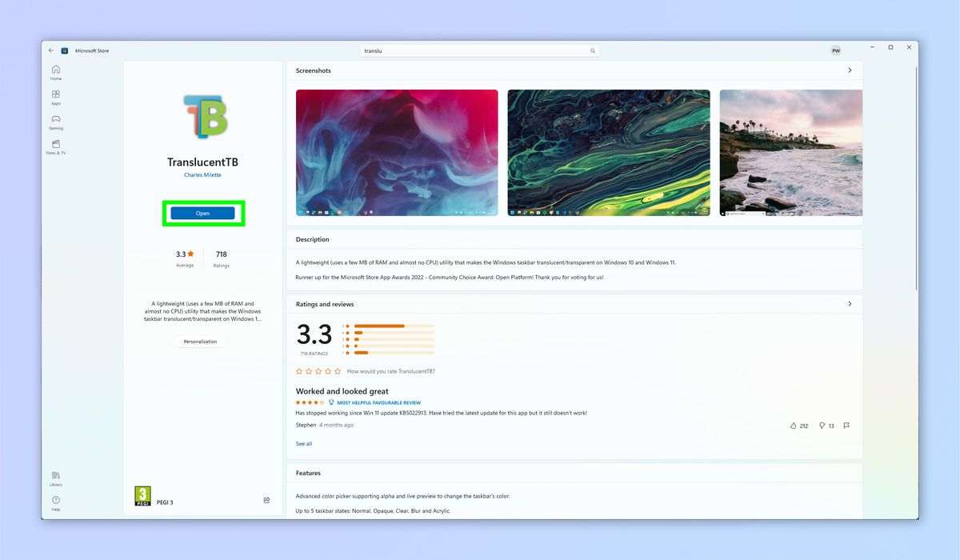Give TranslucentTB a five-star rating

pyautogui.click(x=337, y=371)
